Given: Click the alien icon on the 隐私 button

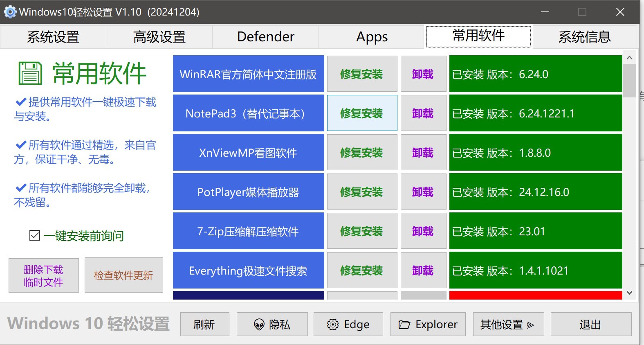Looking at the screenshot, I should (x=259, y=325).
